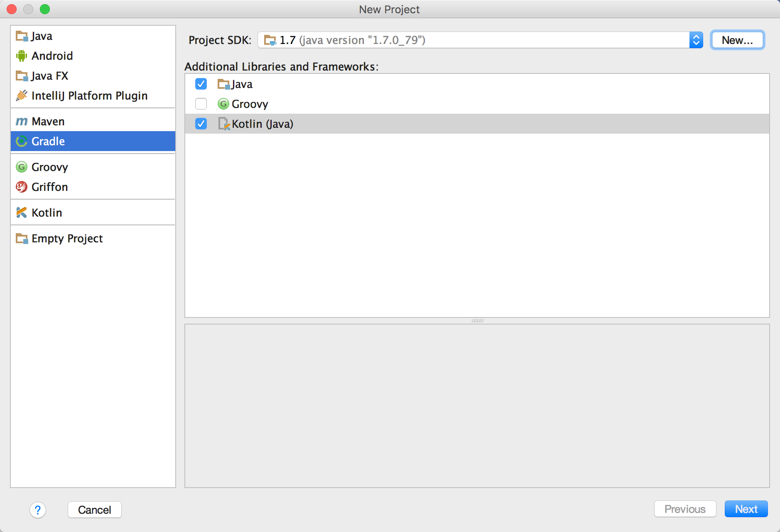Open help with the question mark button
The width and height of the screenshot is (780, 532).
tap(38, 510)
